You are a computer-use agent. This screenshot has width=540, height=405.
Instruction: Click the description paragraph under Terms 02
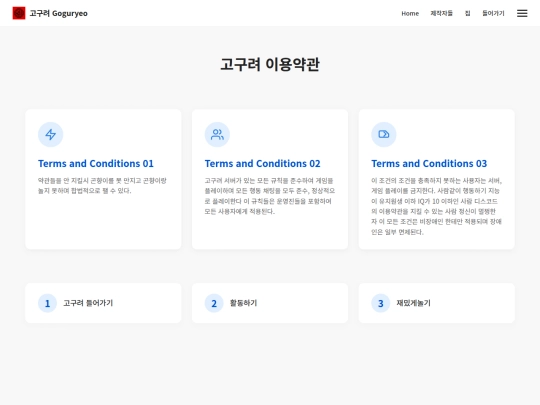point(270,196)
